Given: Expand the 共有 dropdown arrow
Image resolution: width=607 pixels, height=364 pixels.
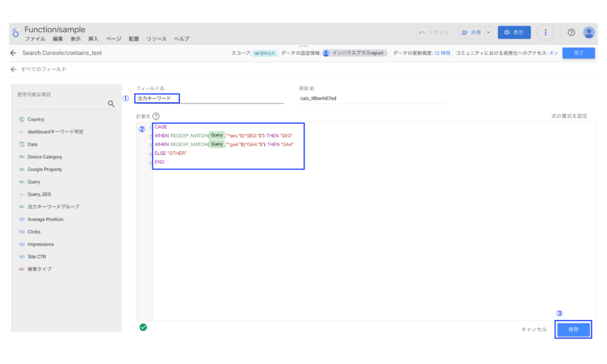Looking at the screenshot, I should (x=488, y=33).
